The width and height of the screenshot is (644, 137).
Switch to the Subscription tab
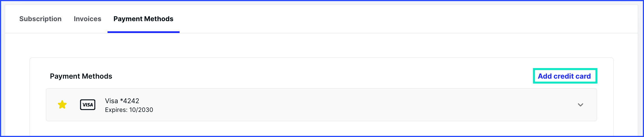pyautogui.click(x=40, y=19)
